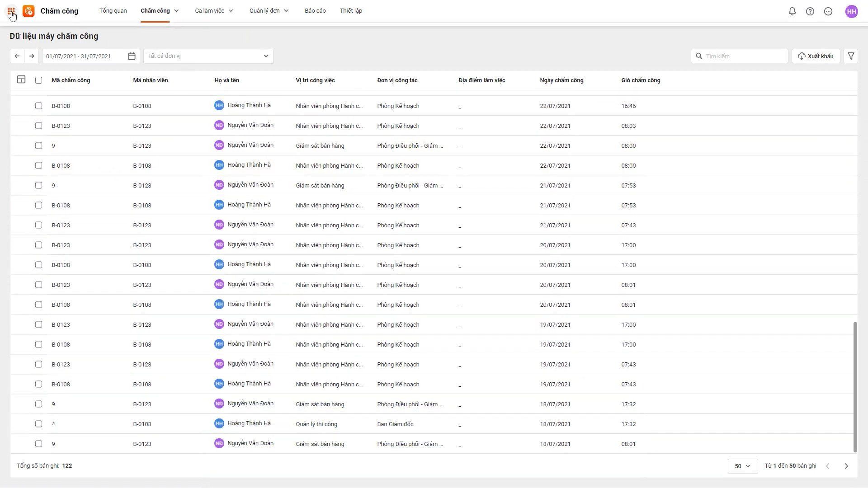Open the calendar date picker icon
Screen dimensions: 868x488
coord(132,56)
